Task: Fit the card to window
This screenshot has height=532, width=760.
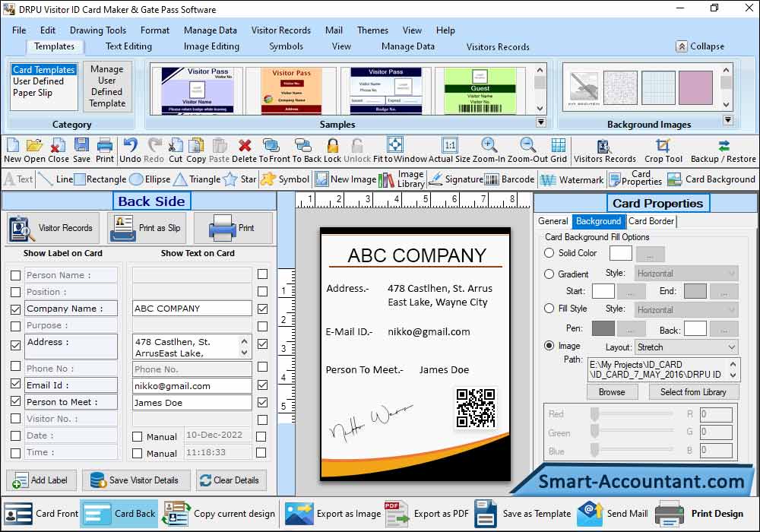Action: click(400, 150)
